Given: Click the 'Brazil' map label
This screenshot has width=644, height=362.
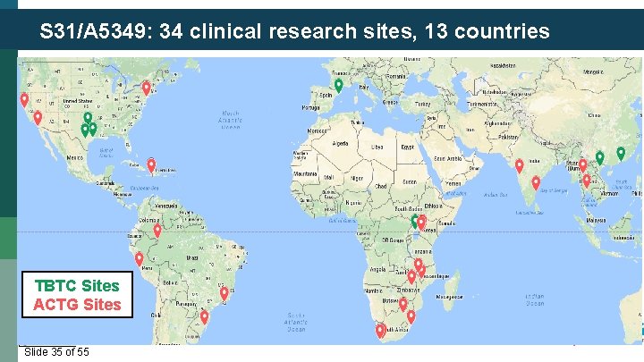Looking at the screenshot, I should coord(192,258).
